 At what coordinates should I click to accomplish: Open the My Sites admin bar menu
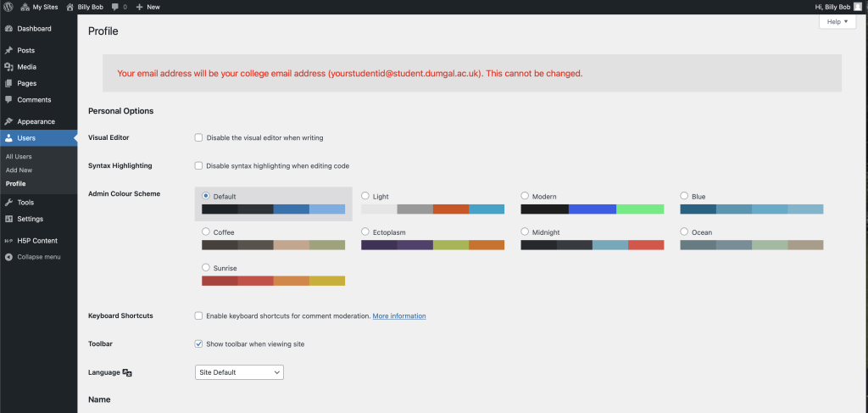[x=39, y=7]
